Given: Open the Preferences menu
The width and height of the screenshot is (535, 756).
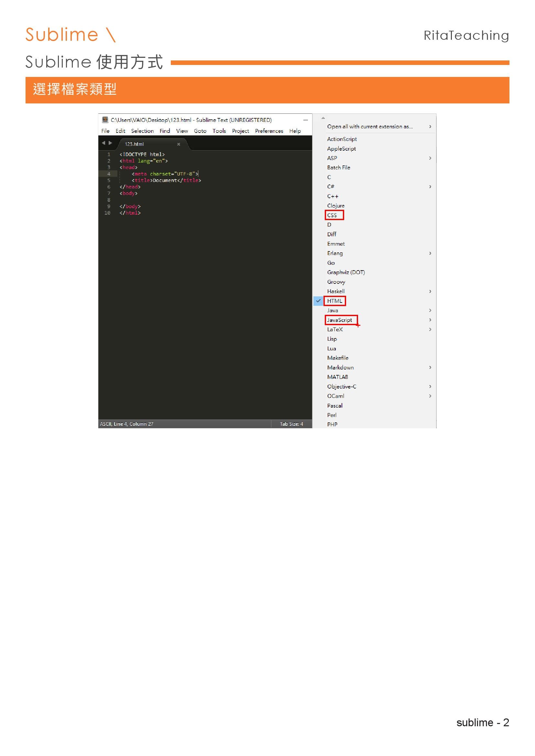Looking at the screenshot, I should pos(269,131).
